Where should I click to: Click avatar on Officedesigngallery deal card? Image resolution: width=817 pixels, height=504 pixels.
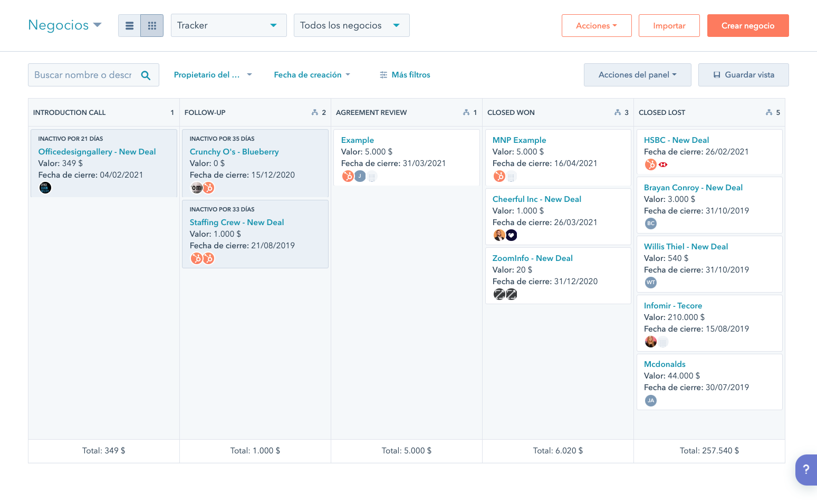(x=45, y=188)
